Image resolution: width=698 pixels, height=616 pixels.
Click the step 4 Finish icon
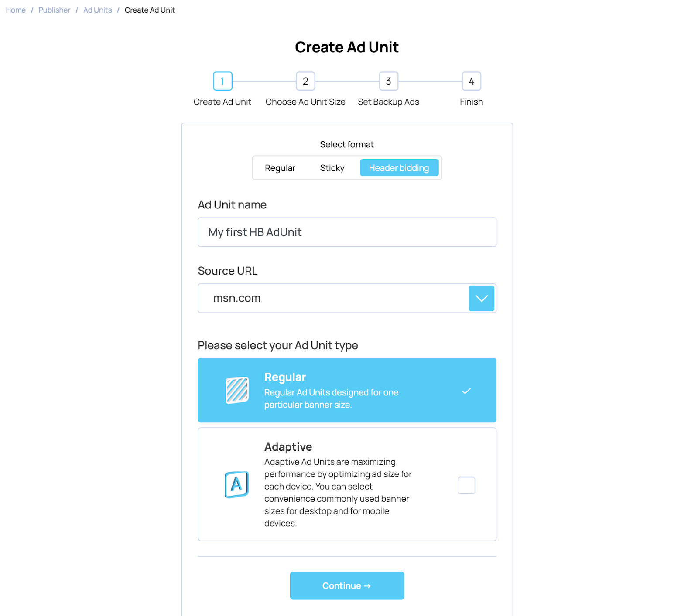(x=471, y=81)
